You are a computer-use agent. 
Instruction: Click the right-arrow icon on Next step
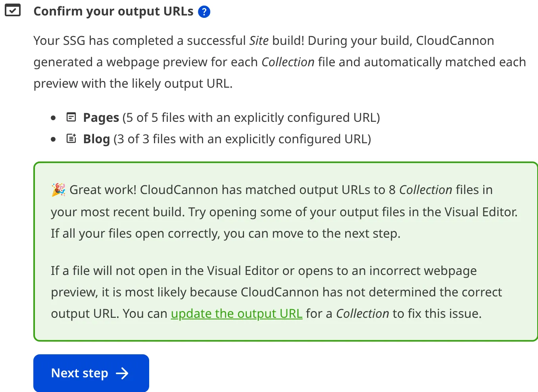123,373
